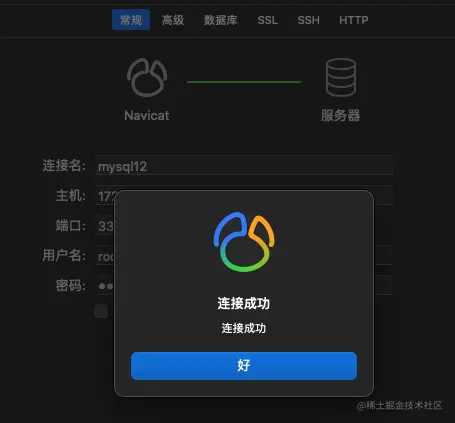Image resolution: width=455 pixels, height=423 pixels.
Task: Click into the 主机 host input field
Action: pyautogui.click(x=244, y=195)
